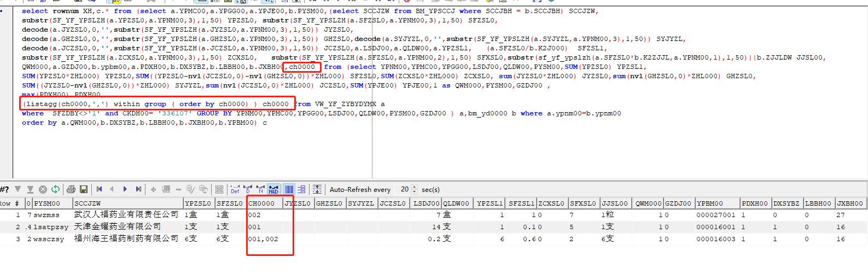Insert a new record with plus icon

point(153,189)
